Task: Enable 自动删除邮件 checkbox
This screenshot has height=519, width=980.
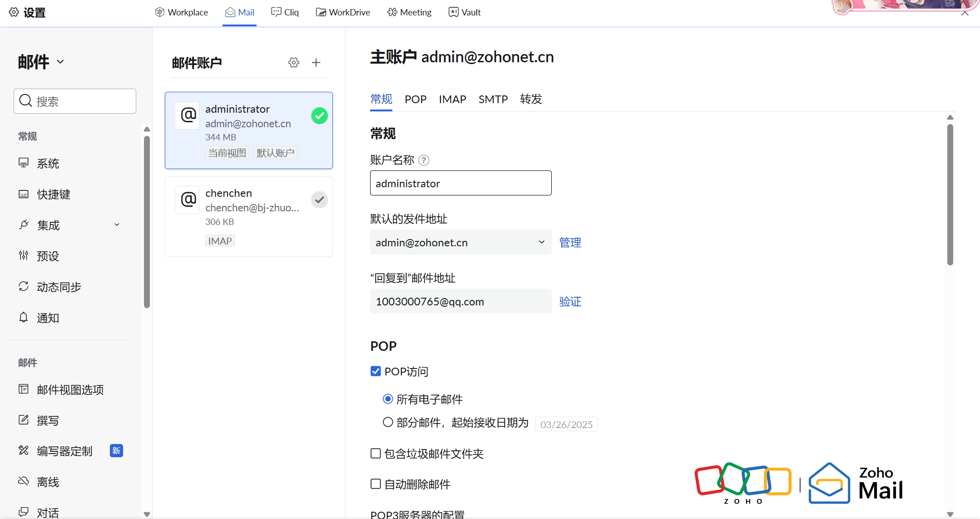Action: 376,484
